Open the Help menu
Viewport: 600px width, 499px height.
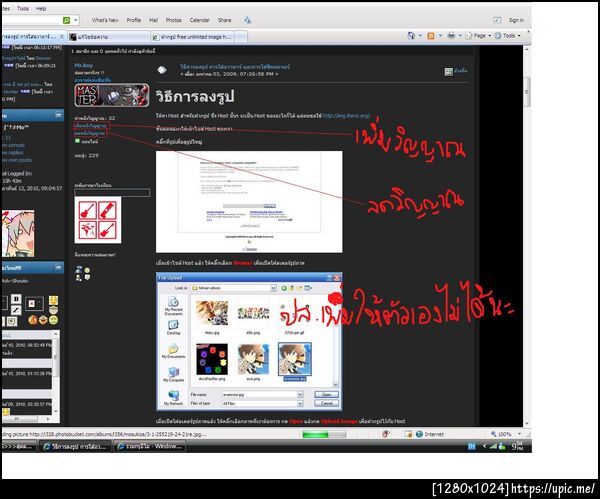(x=41, y=8)
